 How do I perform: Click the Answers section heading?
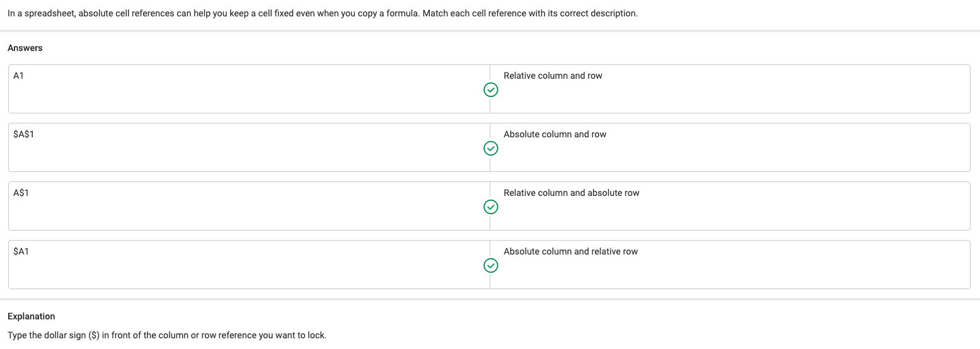[x=25, y=48]
